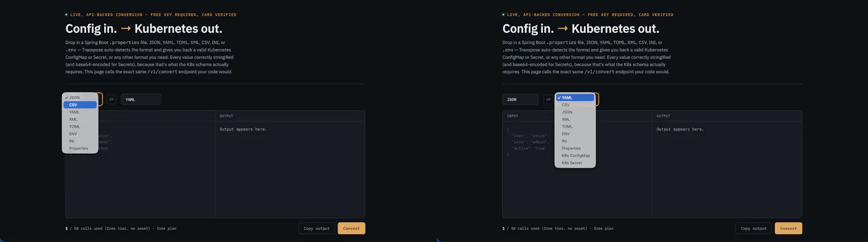Open the JSON input dropdown in right panel
The width and height of the screenshot is (868, 242).
coord(520,100)
